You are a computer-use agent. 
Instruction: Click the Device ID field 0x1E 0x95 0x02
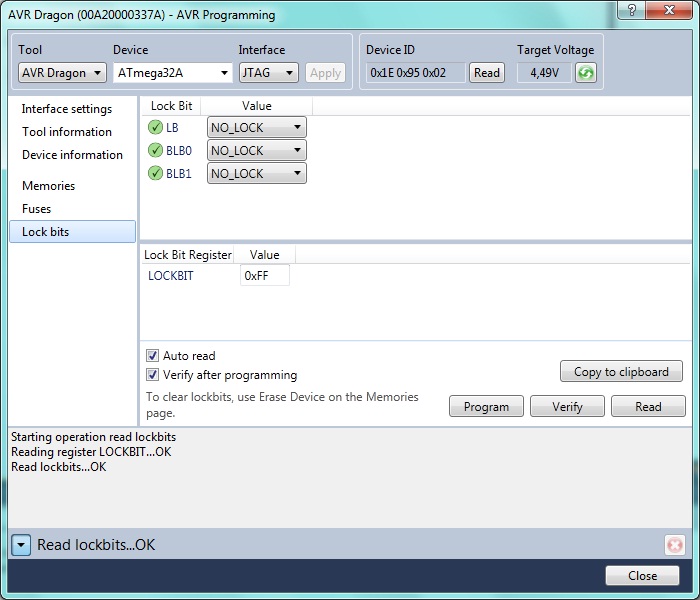[x=416, y=73]
